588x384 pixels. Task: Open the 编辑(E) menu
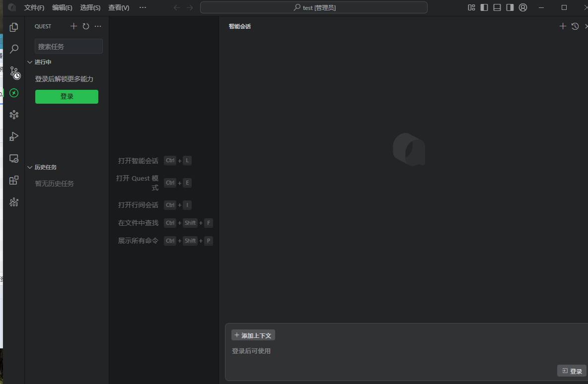pyautogui.click(x=62, y=7)
